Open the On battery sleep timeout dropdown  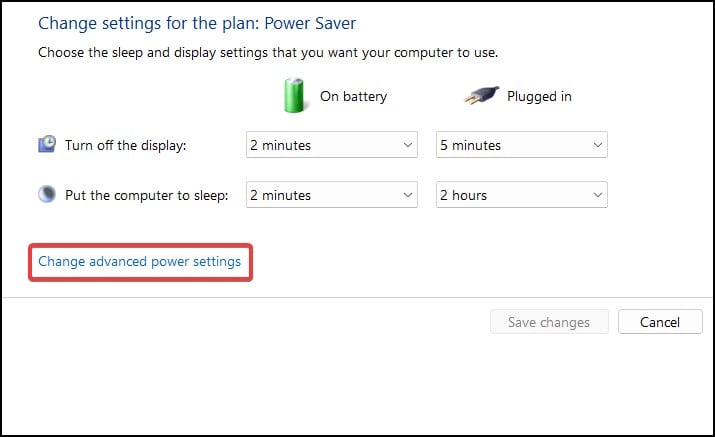click(x=332, y=195)
